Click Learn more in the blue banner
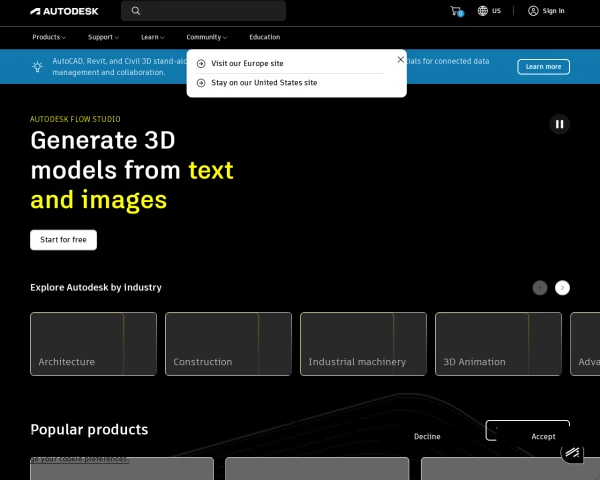Screen dimensions: 600x480 click(x=543, y=67)
